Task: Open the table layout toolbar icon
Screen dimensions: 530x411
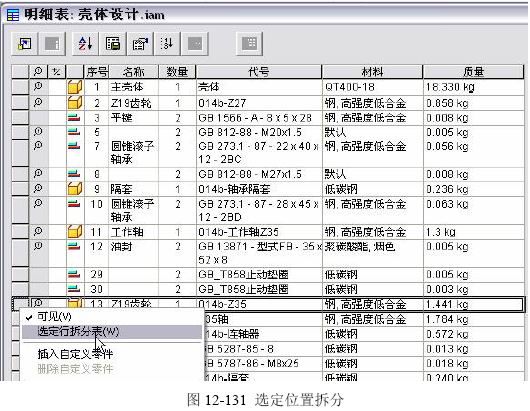Action: click(x=113, y=44)
